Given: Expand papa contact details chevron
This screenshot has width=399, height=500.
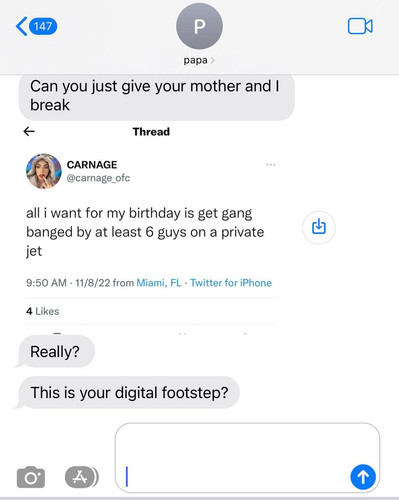Looking at the screenshot, I should pos(213,60).
